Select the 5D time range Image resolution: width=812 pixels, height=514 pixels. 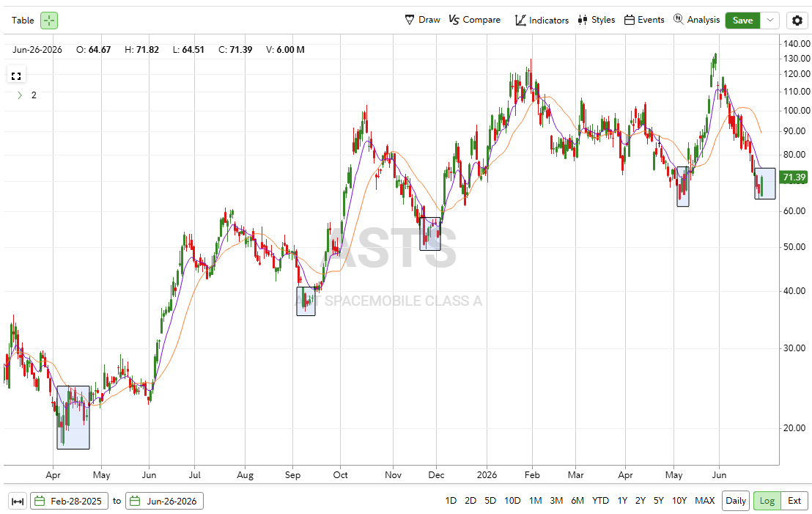tap(490, 501)
